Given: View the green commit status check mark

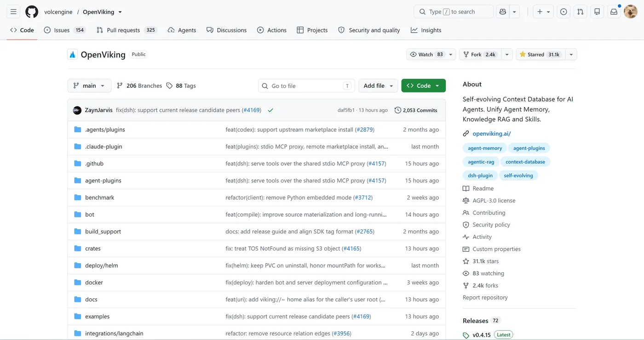Looking at the screenshot, I should pos(270,110).
